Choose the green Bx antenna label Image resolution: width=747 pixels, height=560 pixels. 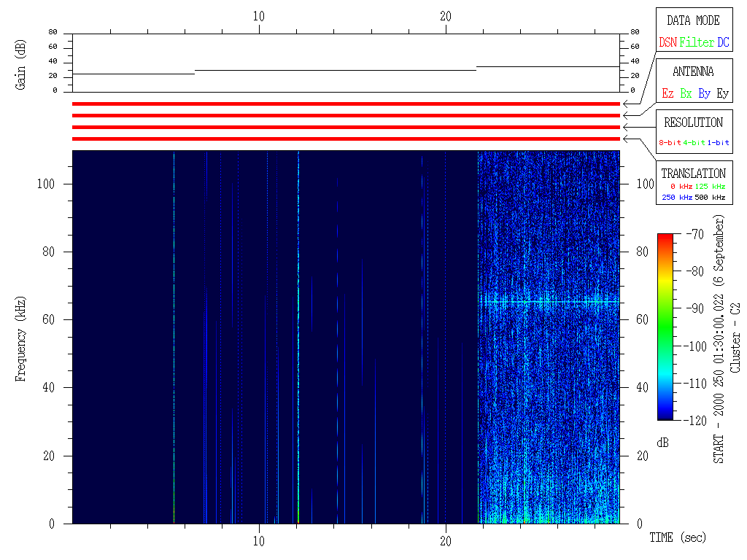(686, 93)
